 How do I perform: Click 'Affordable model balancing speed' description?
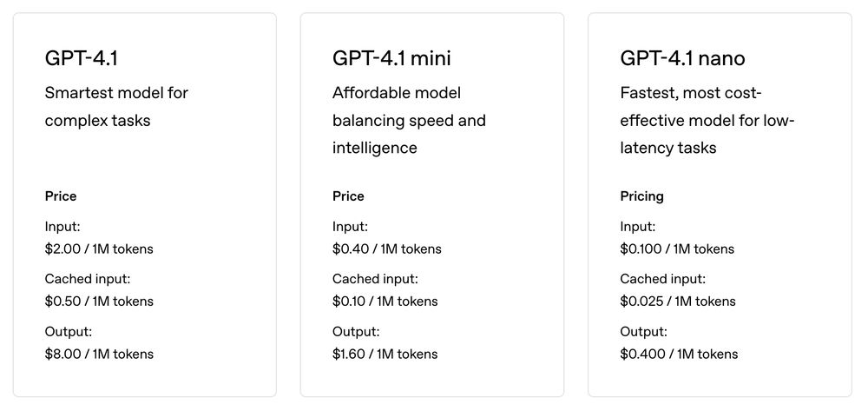click(409, 120)
